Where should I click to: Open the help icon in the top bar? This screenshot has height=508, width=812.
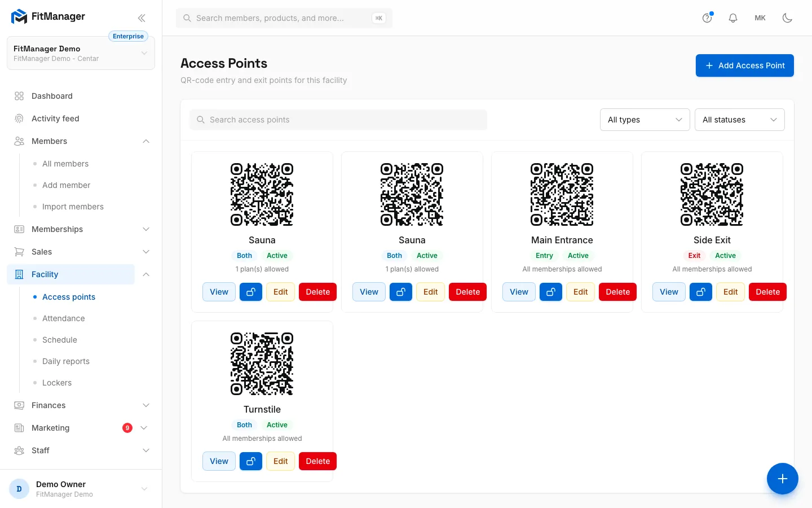[x=707, y=18]
